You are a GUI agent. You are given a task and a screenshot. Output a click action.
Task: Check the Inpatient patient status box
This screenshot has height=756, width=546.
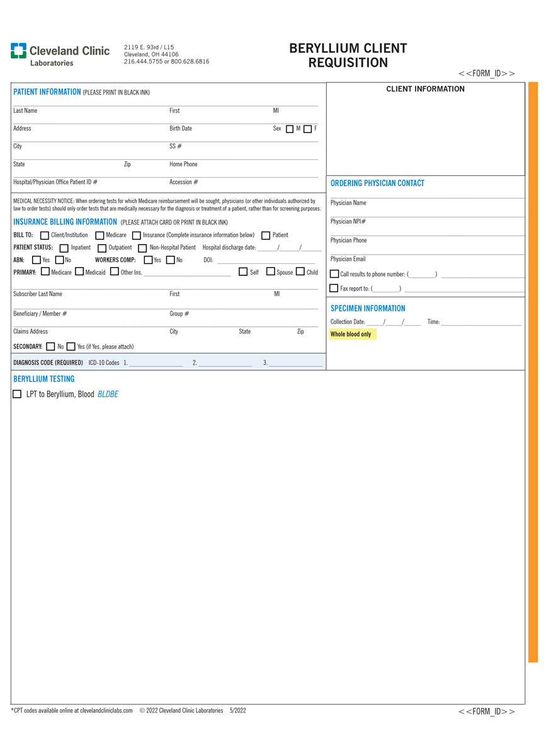(64, 248)
